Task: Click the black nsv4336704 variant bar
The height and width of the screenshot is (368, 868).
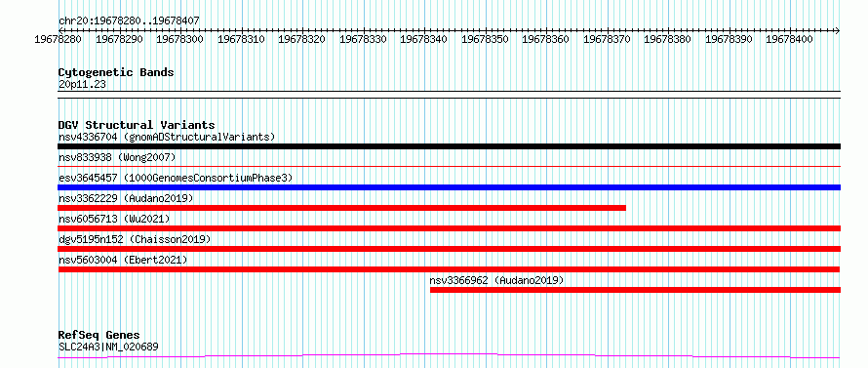Action: click(449, 146)
